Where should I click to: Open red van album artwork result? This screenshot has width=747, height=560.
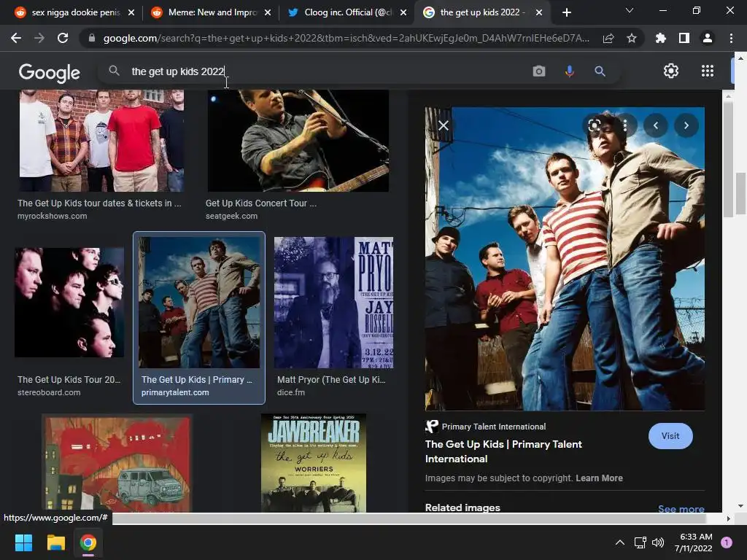(x=117, y=463)
